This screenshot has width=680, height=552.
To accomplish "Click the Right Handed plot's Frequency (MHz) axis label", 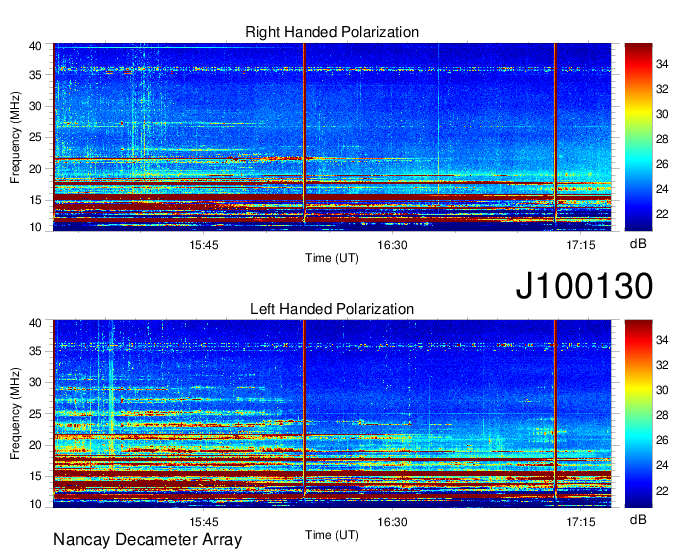I will 15,137.
